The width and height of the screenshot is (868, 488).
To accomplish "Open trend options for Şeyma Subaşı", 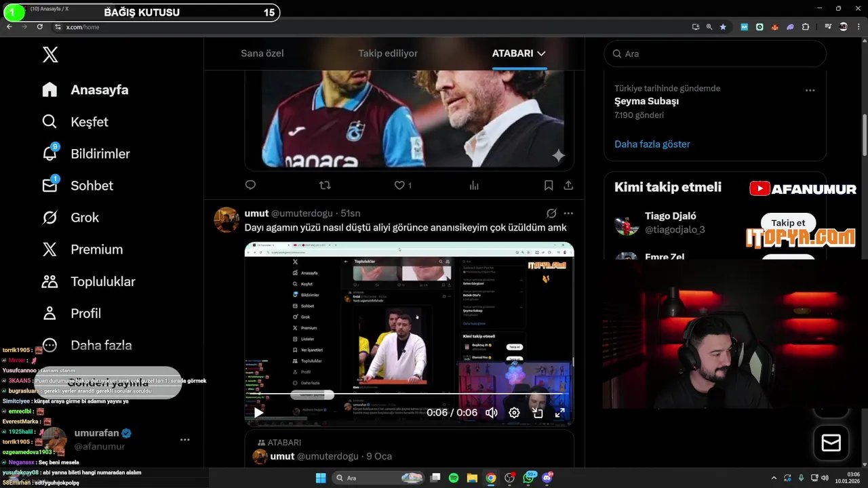I will tap(810, 90).
